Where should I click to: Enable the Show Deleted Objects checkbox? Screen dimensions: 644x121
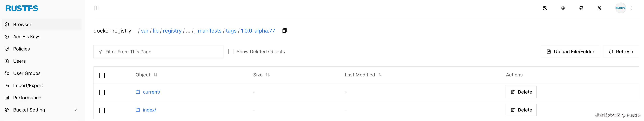point(231,52)
